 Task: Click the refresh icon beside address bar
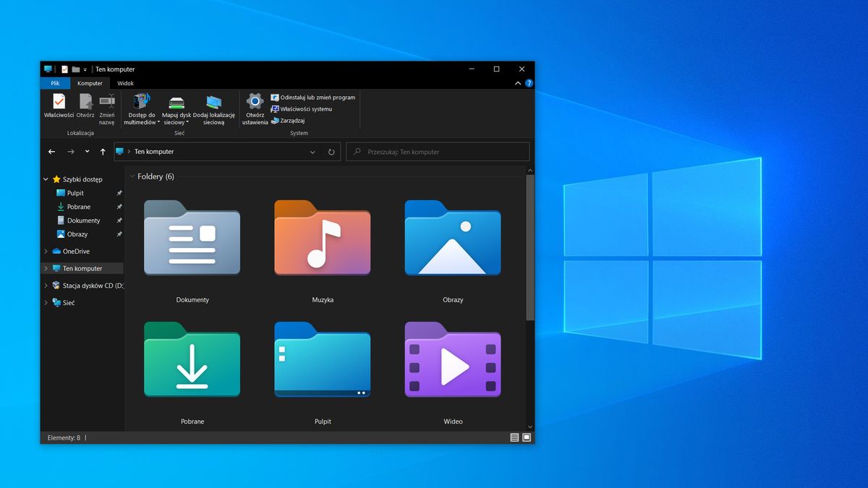click(x=331, y=152)
